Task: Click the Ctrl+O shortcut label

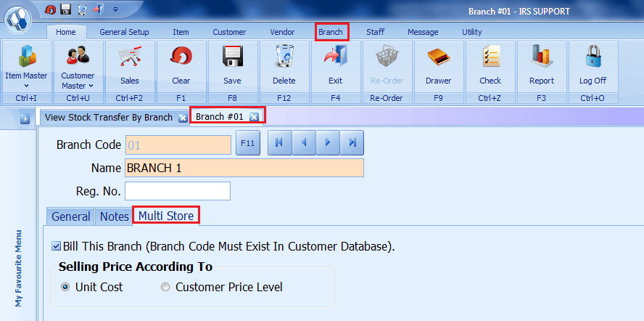Action: click(x=593, y=98)
